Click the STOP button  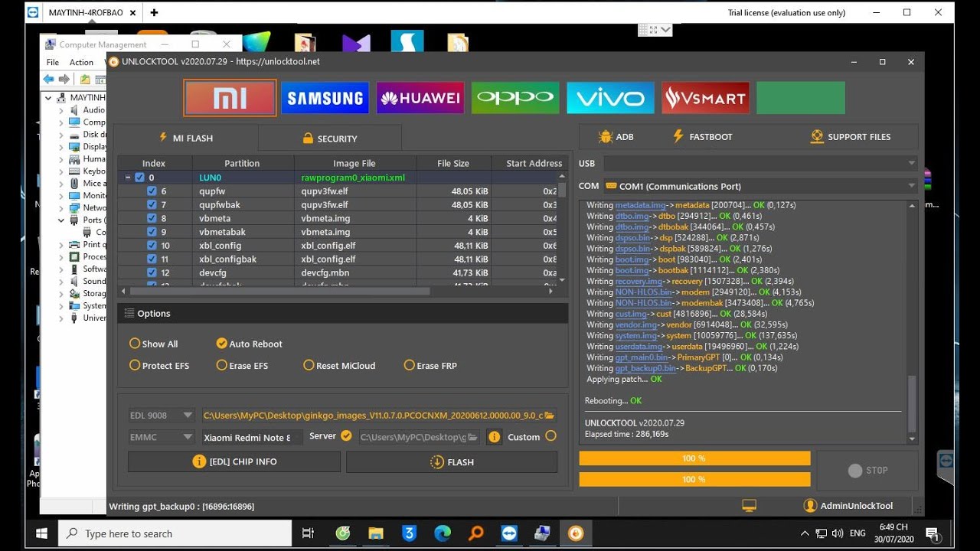[x=867, y=471]
